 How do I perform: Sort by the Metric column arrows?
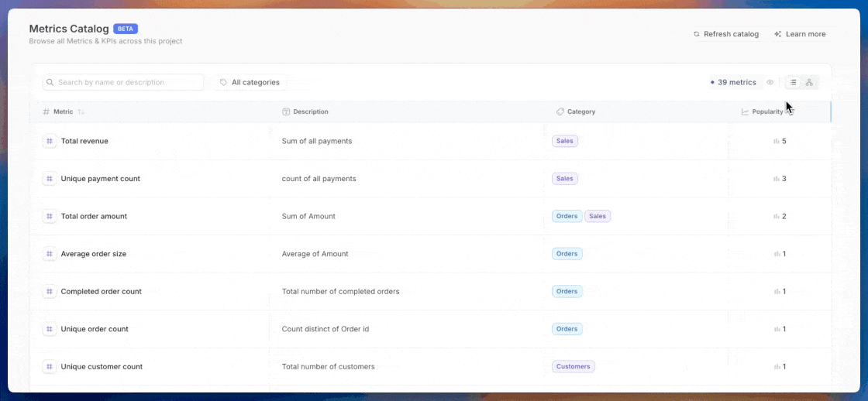pyautogui.click(x=81, y=112)
